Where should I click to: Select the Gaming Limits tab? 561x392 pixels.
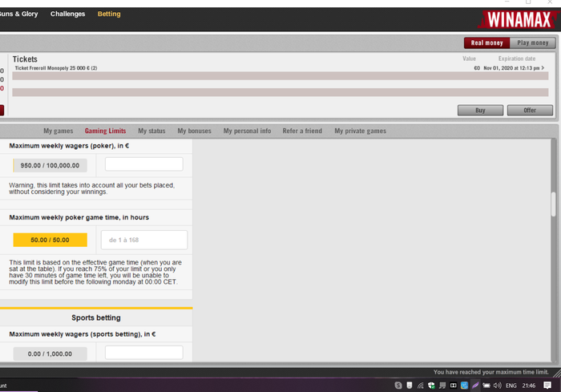[105, 131]
